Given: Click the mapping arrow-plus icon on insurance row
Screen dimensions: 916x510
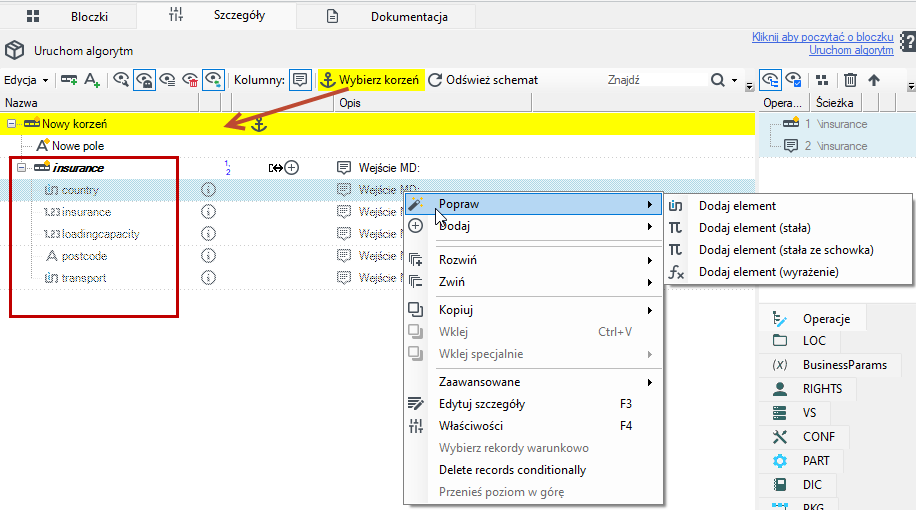Looking at the screenshot, I should [x=284, y=168].
